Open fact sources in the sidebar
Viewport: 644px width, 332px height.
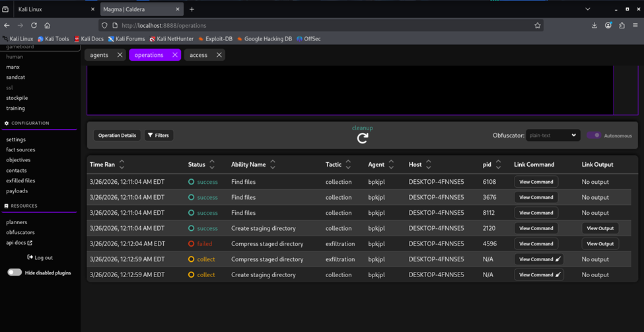tap(20, 149)
